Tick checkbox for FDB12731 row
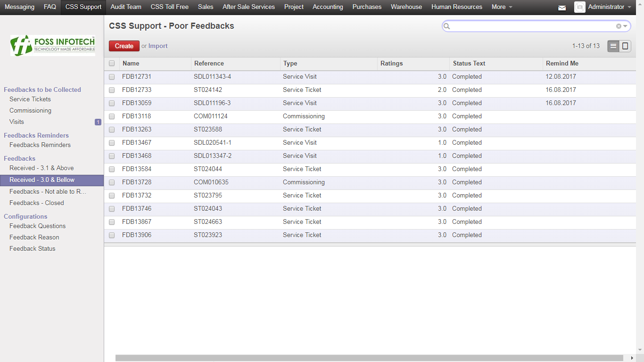The image size is (644, 362). coord(112,77)
